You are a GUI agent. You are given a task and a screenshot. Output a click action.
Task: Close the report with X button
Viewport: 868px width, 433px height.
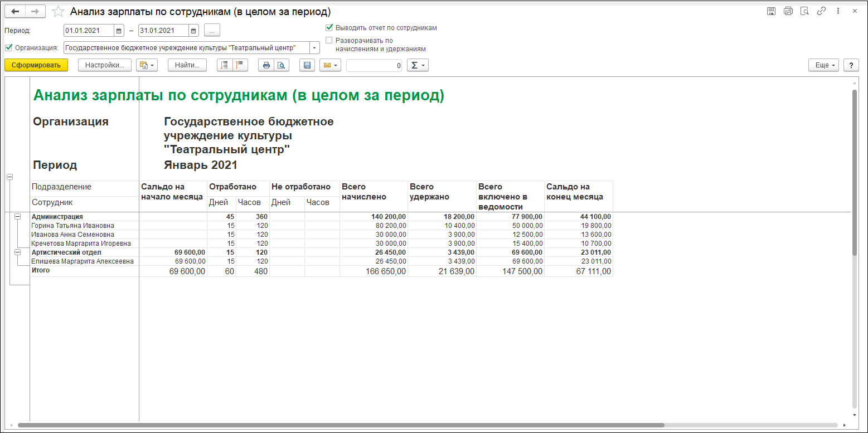pos(855,11)
